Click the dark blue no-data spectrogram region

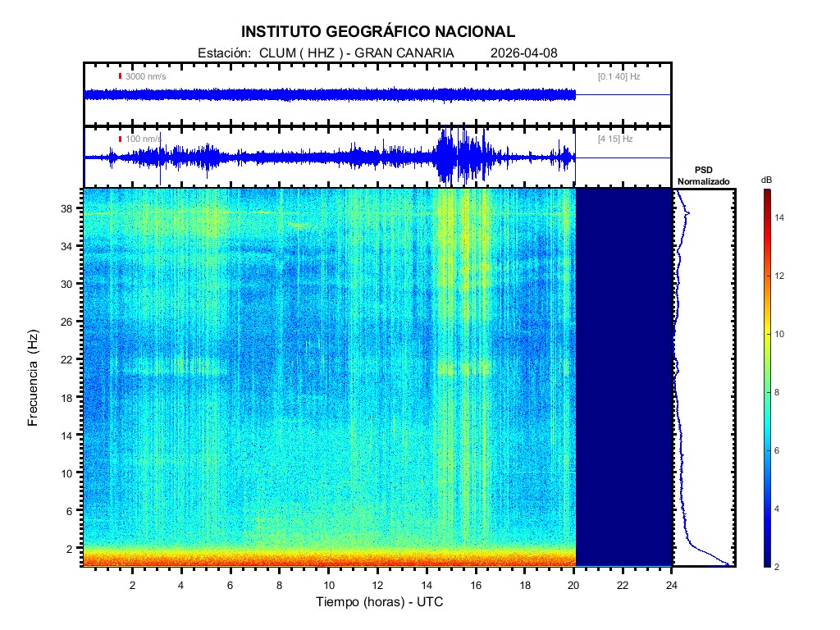click(623, 377)
